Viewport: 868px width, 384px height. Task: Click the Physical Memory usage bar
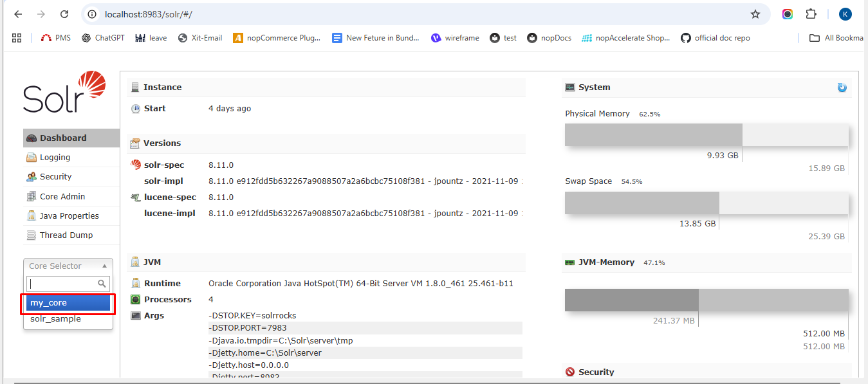coord(706,135)
